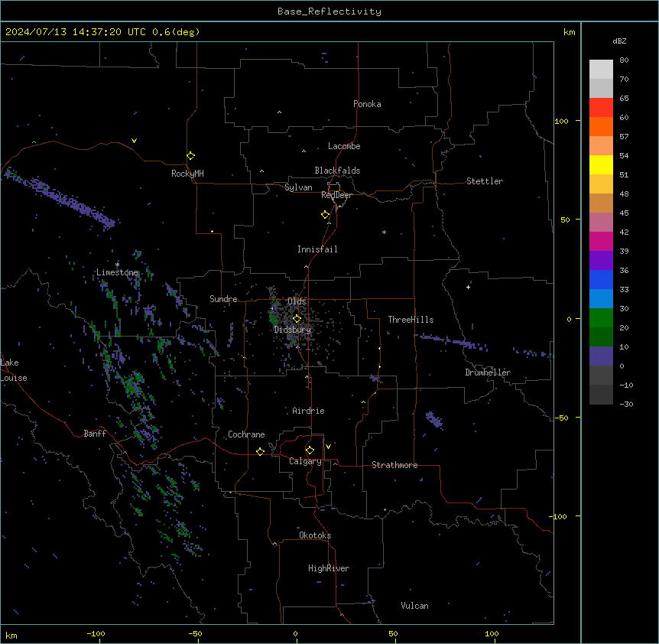659x644 pixels.
Task: Click the yellow diamond marker above the RockyMH label
Action: click(191, 156)
